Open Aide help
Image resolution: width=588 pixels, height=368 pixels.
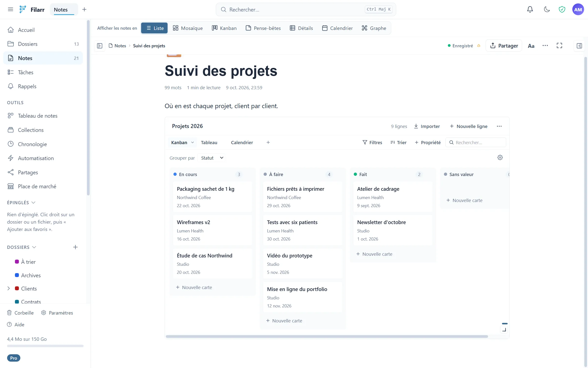[x=16, y=325]
